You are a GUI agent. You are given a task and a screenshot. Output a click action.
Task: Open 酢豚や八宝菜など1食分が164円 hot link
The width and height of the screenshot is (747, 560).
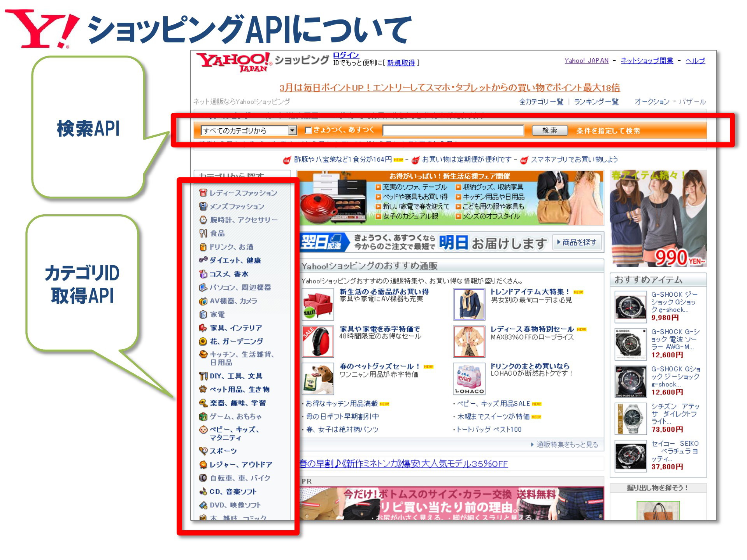pos(343,159)
